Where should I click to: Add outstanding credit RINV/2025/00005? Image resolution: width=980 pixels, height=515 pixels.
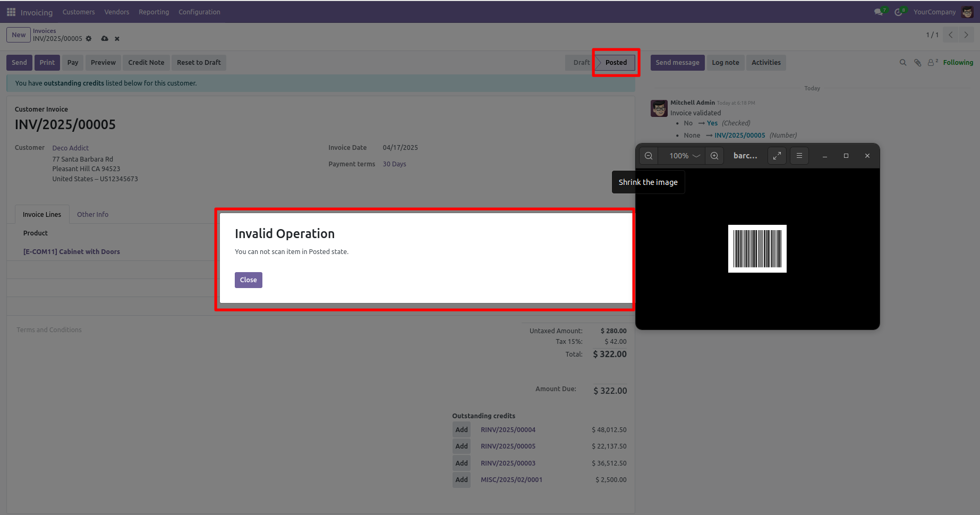[462, 446]
